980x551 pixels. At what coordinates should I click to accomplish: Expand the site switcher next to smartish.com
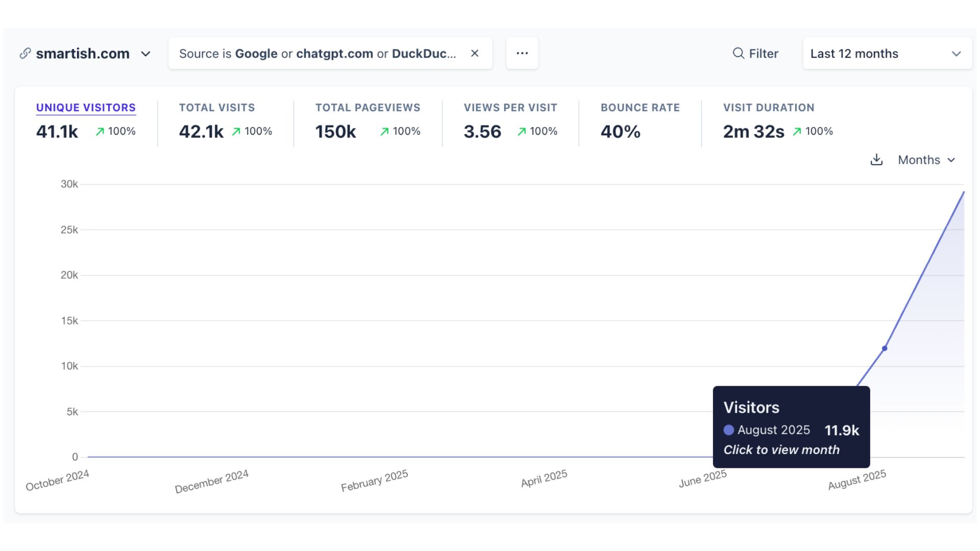coord(146,54)
